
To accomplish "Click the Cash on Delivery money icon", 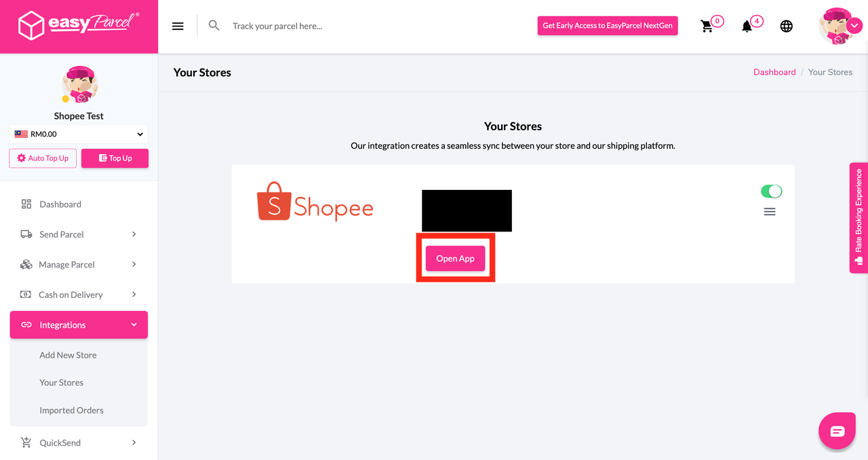I will tap(26, 294).
